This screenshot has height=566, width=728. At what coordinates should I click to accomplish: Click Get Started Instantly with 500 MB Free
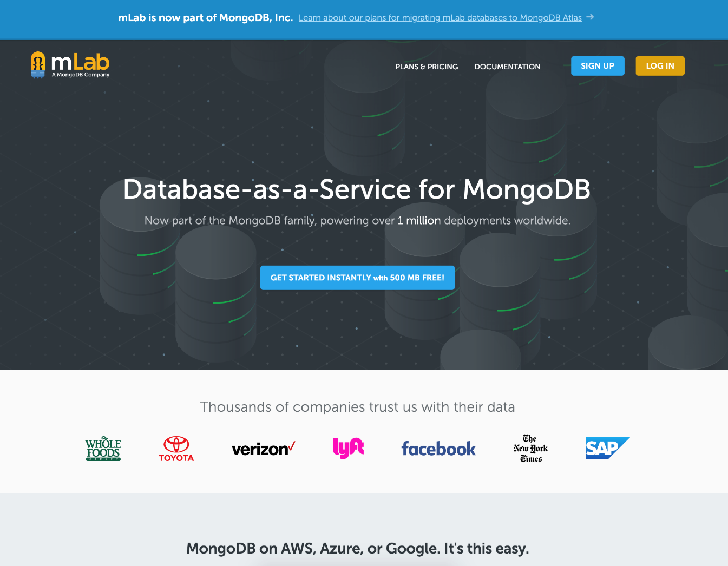point(357,278)
